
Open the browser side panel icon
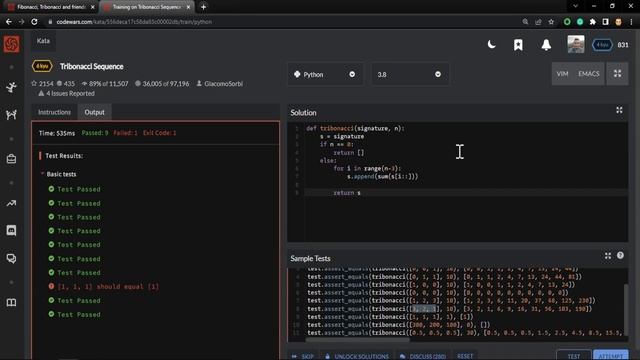click(x=605, y=22)
